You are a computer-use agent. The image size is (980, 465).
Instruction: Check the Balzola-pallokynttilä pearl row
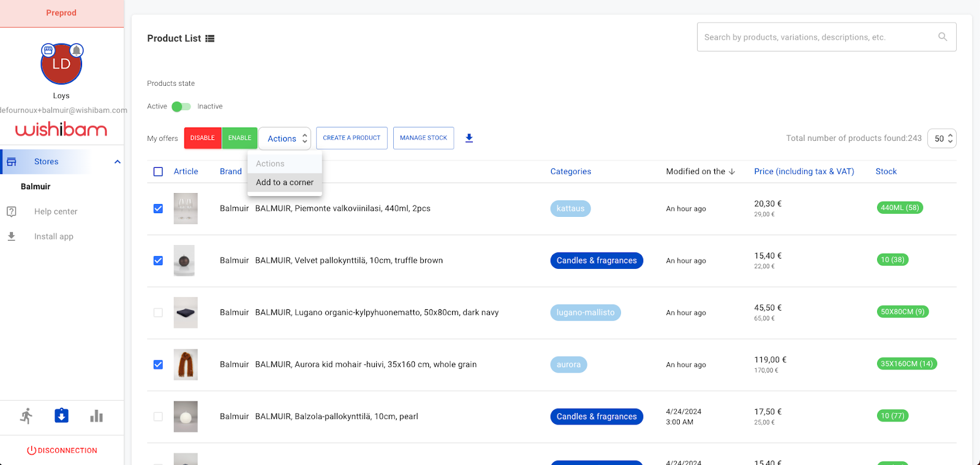click(x=158, y=417)
